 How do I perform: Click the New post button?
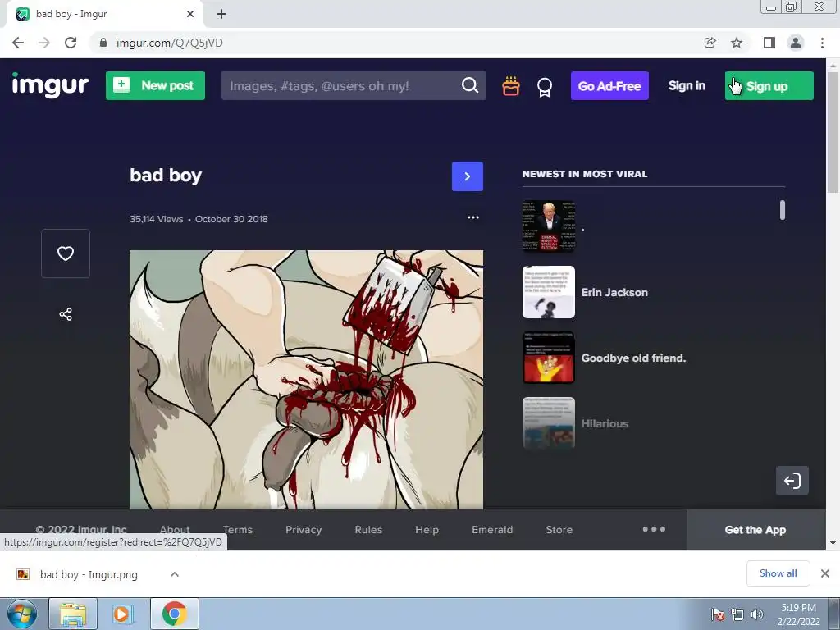coord(155,85)
